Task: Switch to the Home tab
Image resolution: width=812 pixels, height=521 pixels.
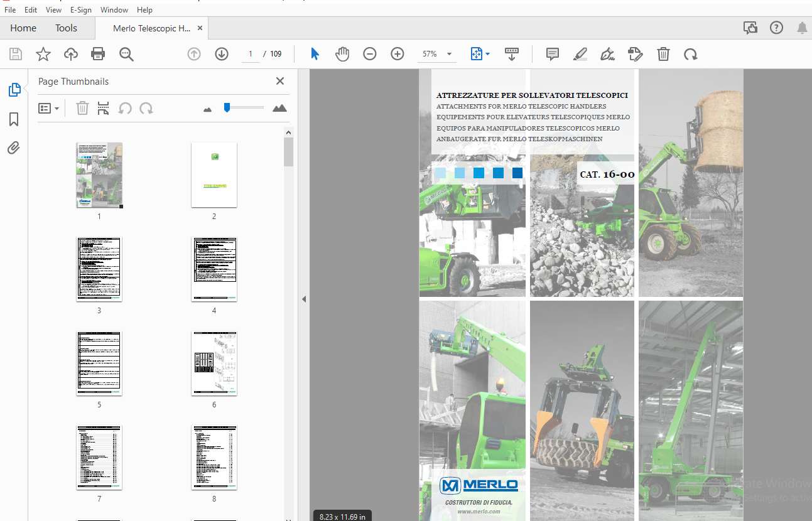Action: (23, 28)
